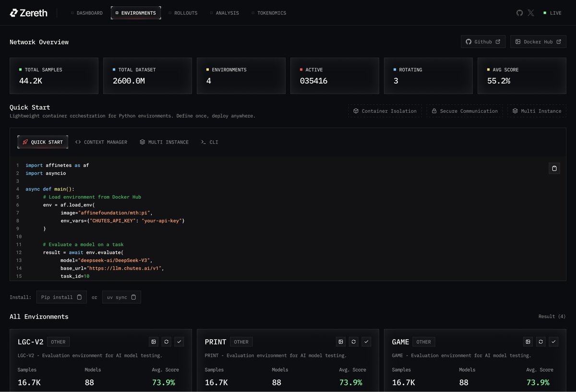Click the Pip install button
Image resolution: width=576 pixels, height=392 pixels.
(x=61, y=297)
